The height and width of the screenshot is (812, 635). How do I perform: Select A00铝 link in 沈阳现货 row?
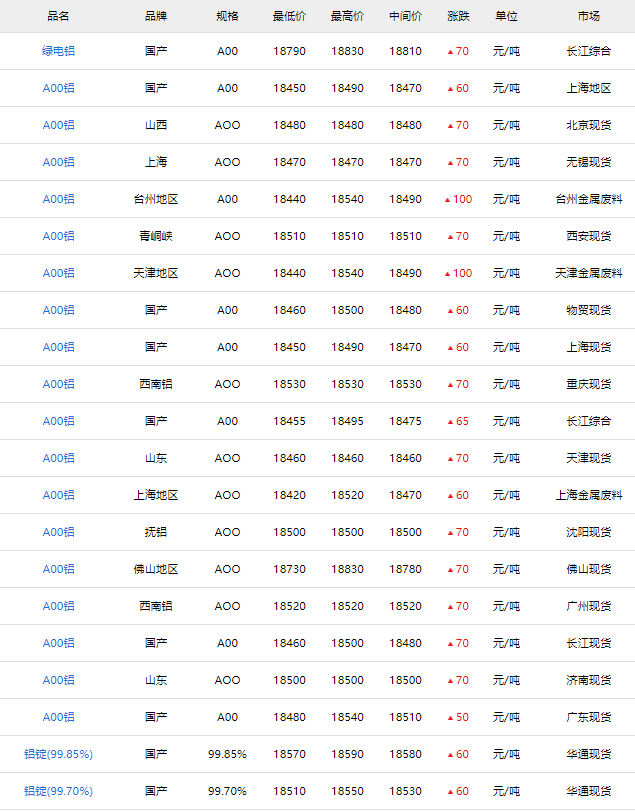[x=58, y=532]
